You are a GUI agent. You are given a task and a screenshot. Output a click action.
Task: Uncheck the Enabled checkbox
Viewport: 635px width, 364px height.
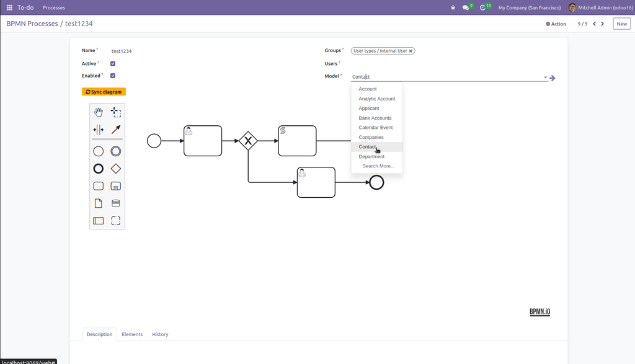click(113, 76)
